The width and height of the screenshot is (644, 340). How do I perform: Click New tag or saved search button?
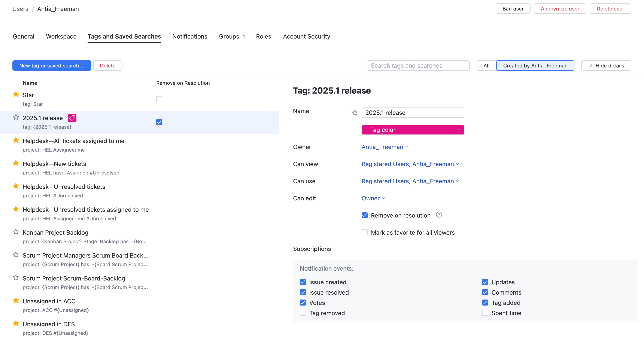(52, 65)
